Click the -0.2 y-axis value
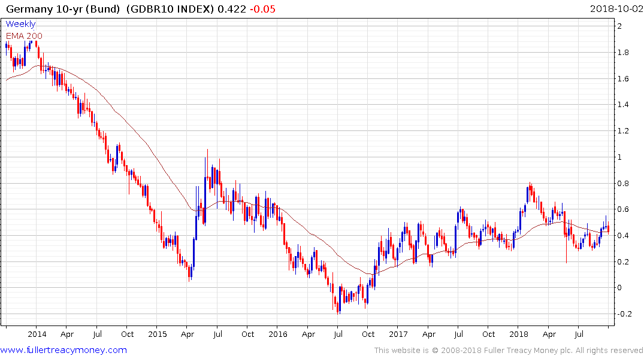The height and width of the screenshot is (359, 644). point(624,314)
